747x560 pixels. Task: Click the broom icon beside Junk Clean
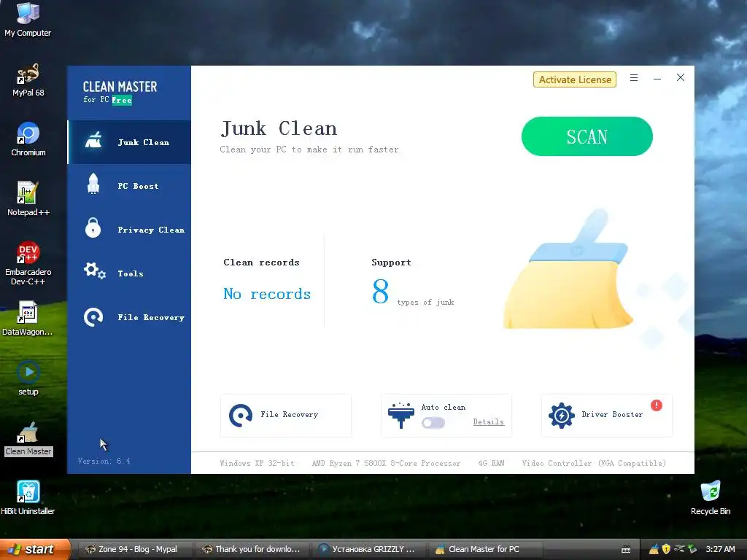coord(93,141)
